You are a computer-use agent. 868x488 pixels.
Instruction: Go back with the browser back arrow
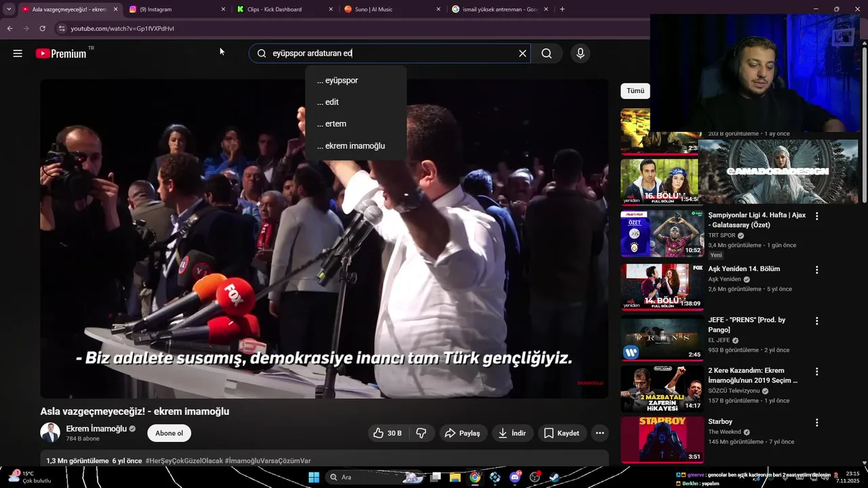pyautogui.click(x=9, y=28)
